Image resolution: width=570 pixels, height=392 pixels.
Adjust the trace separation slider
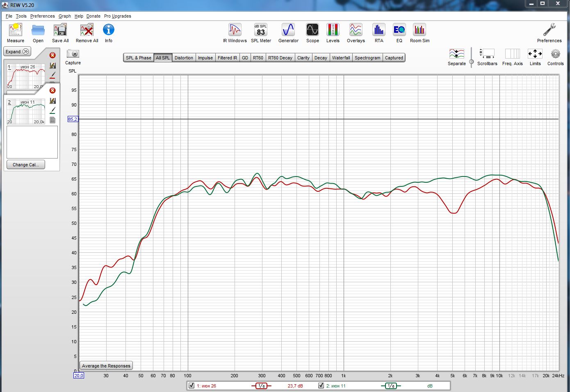pos(471,62)
